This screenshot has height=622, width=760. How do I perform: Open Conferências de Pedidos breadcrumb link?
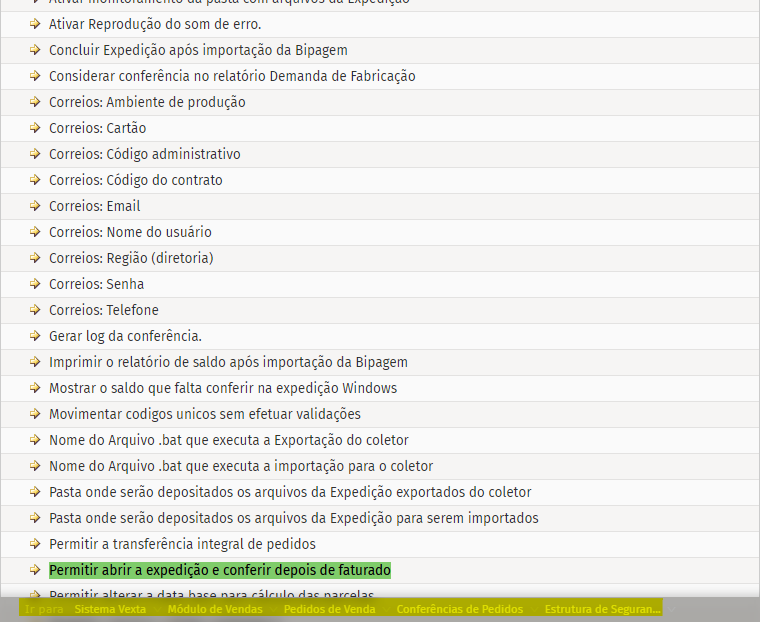click(x=459, y=609)
